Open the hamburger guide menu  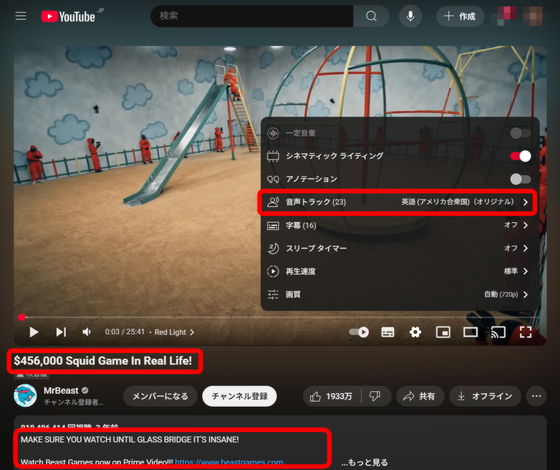click(x=21, y=16)
